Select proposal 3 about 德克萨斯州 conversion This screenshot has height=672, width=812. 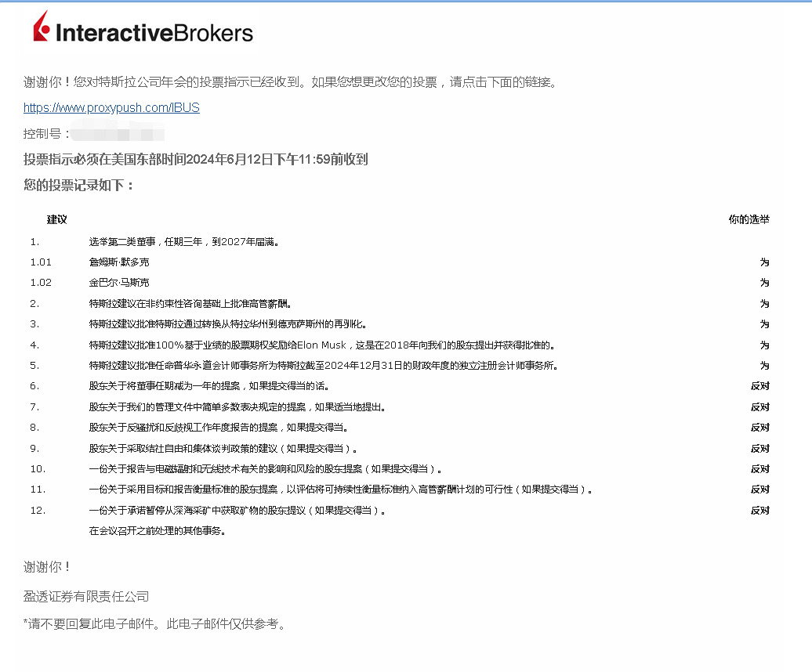228,324
